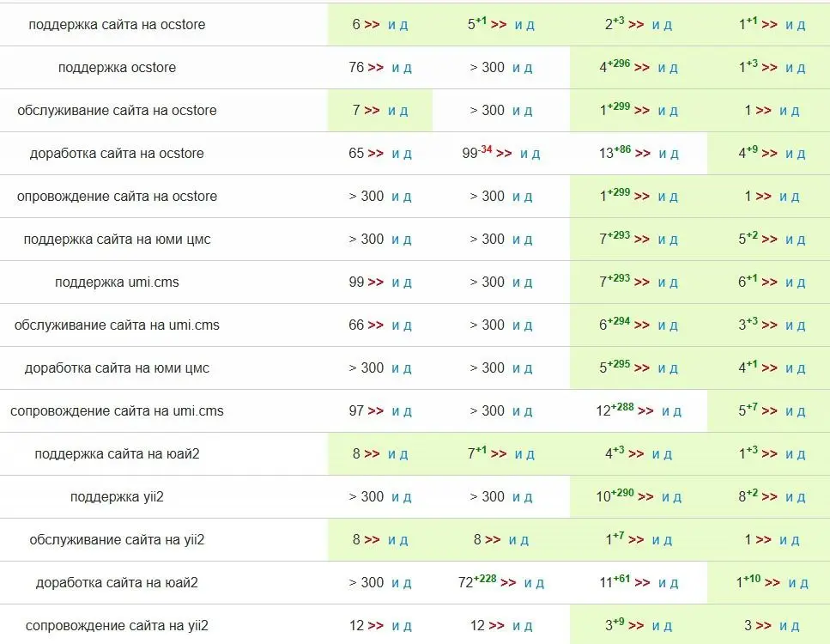This screenshot has height=644, width=830.
Task: Open 'и' link after 10+290 value
Action: [x=665, y=497]
